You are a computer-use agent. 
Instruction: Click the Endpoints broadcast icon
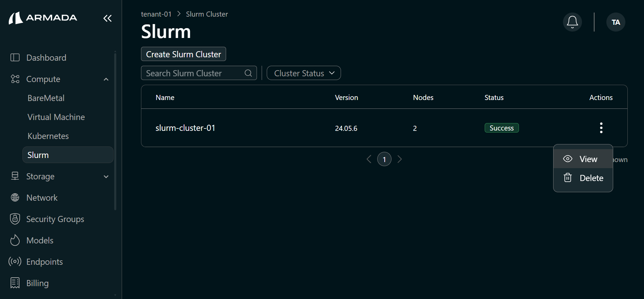pyautogui.click(x=15, y=261)
